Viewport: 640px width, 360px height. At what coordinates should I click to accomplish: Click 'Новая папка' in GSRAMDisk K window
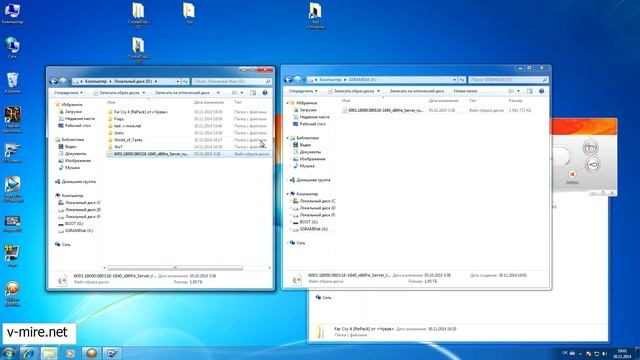[465, 91]
